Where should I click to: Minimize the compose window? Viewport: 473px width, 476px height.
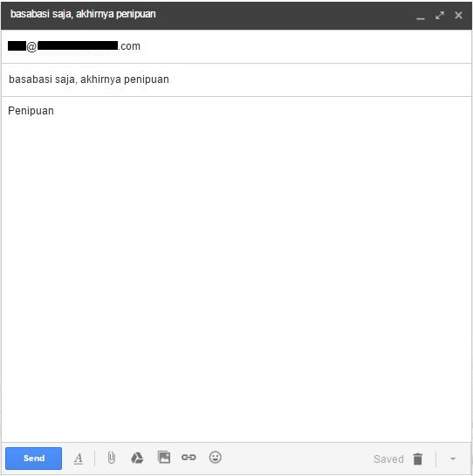click(x=421, y=16)
